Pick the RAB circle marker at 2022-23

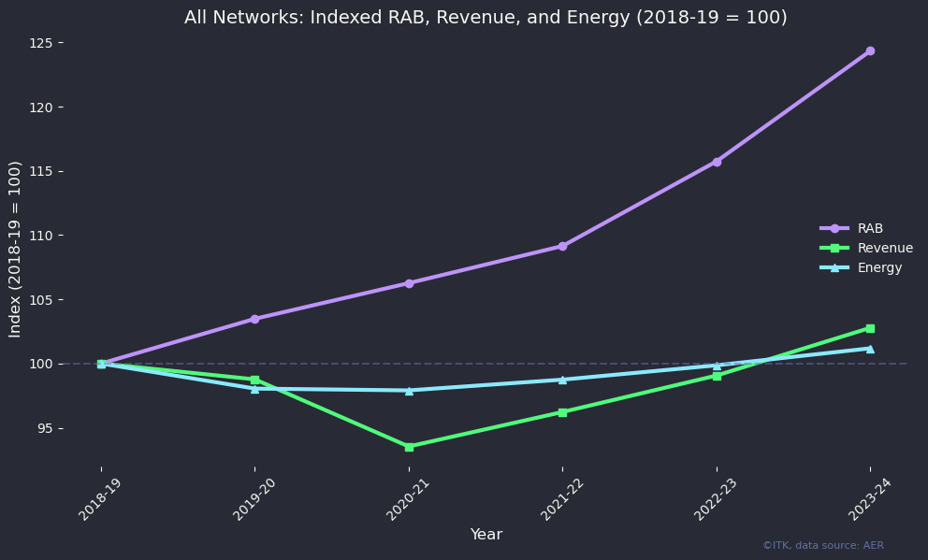coord(717,162)
